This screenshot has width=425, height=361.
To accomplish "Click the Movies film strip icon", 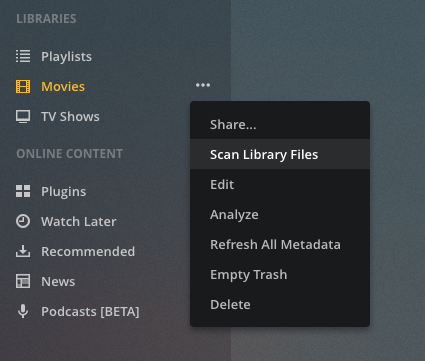I will click(x=23, y=86).
